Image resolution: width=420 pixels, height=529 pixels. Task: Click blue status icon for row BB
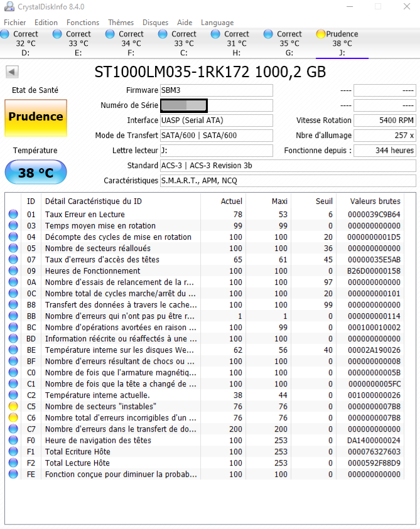(x=13, y=316)
